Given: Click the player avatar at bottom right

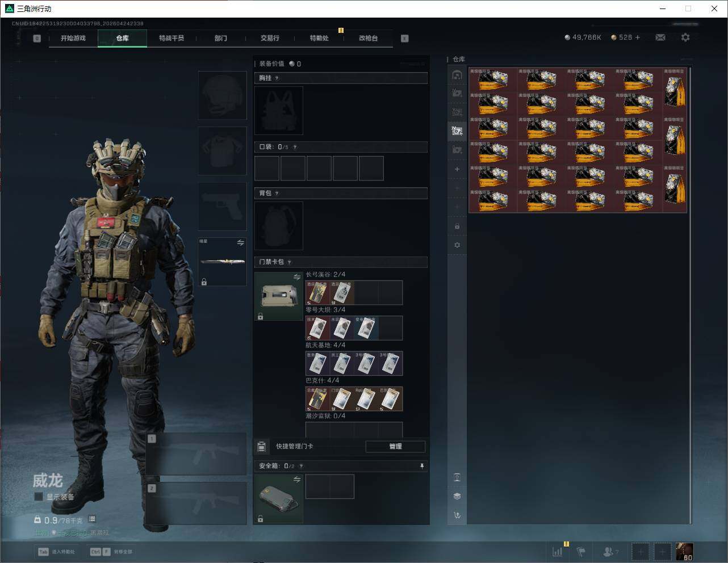Looking at the screenshot, I should pos(684,551).
